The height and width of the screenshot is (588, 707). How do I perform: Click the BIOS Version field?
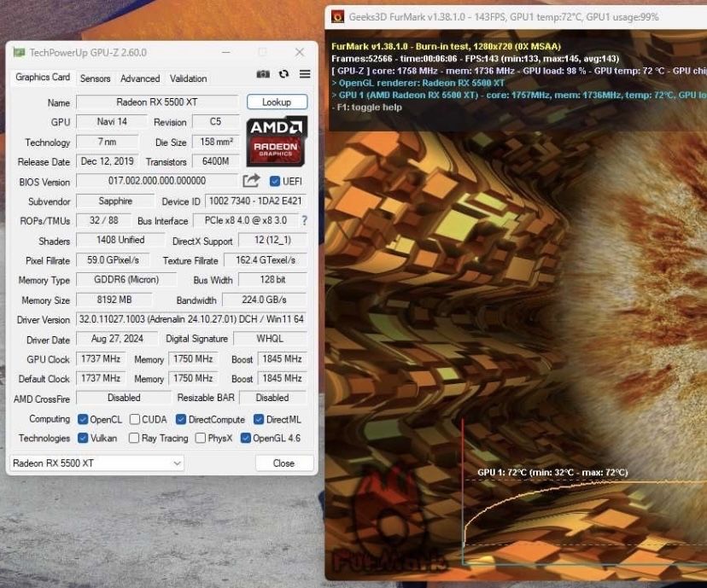point(157,181)
